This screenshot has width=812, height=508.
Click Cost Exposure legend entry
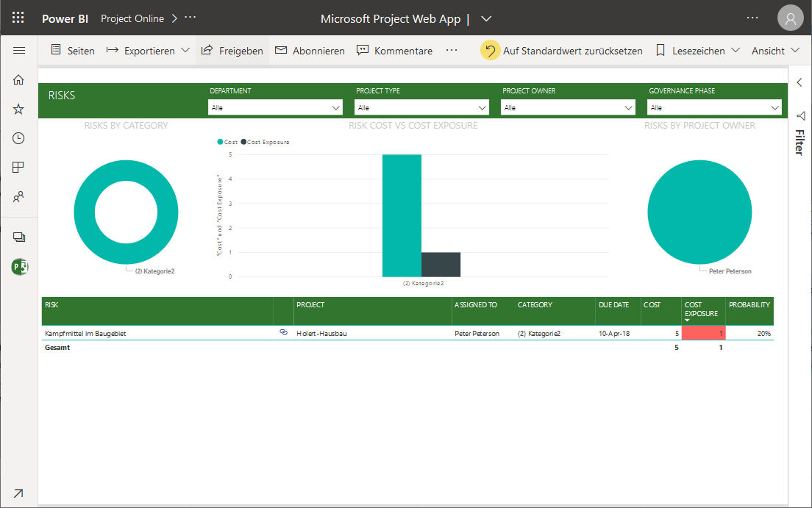(x=265, y=142)
